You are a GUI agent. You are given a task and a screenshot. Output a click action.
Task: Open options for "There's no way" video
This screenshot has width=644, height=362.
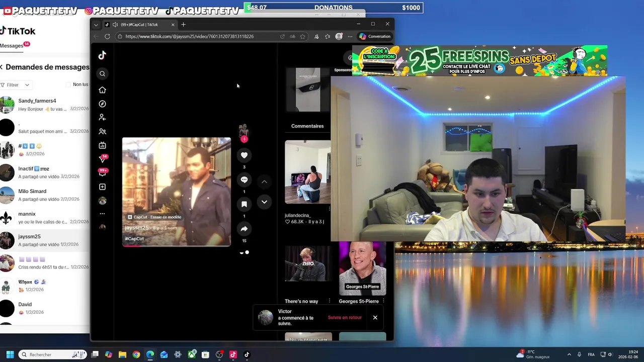pos(330,301)
